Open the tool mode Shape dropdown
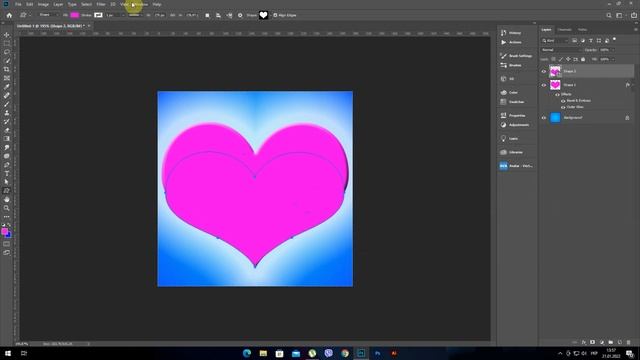The height and width of the screenshot is (360, 640). (x=48, y=15)
